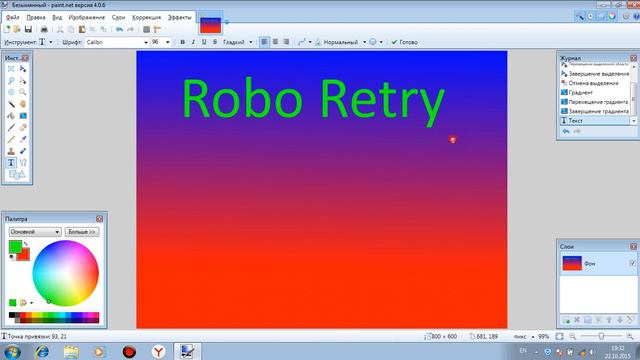Click the open image thumbnail tab
This screenshot has width=640, height=360.
pyautogui.click(x=211, y=24)
